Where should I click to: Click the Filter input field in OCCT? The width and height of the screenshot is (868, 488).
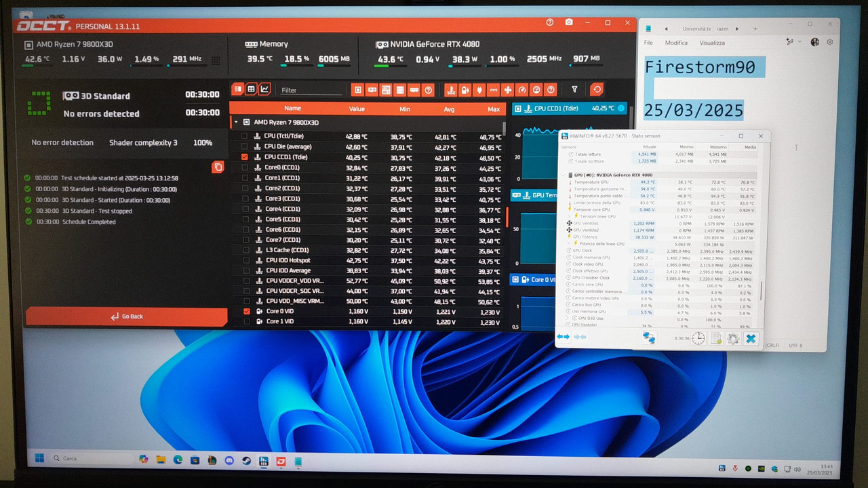click(311, 90)
